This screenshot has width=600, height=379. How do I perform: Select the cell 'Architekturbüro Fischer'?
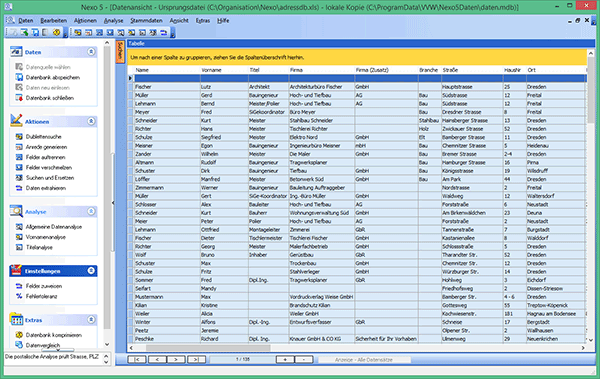321,87
